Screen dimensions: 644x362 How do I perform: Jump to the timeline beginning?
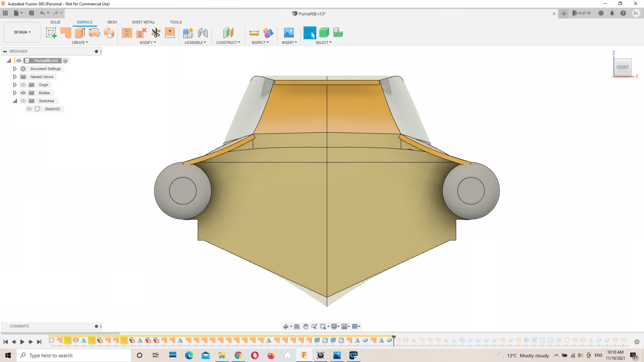coord(6,342)
